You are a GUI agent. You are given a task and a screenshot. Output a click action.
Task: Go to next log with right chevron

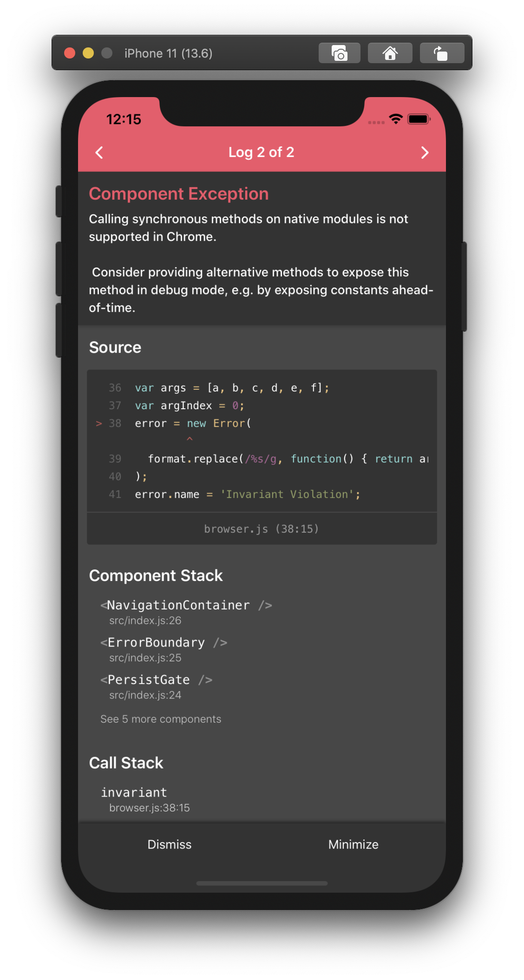pos(425,152)
